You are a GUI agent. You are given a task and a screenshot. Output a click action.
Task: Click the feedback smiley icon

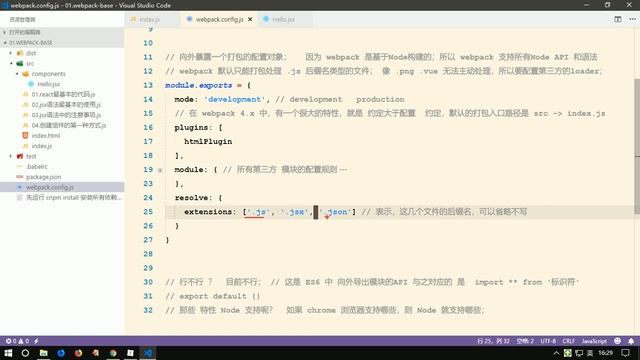618,341
